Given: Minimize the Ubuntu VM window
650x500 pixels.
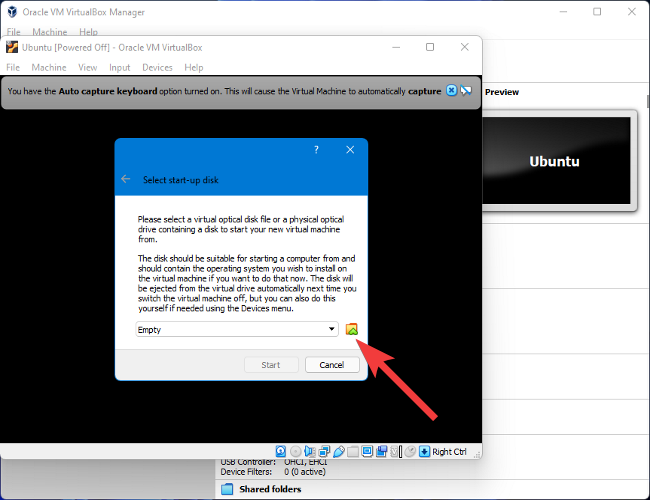Looking at the screenshot, I should 396,47.
